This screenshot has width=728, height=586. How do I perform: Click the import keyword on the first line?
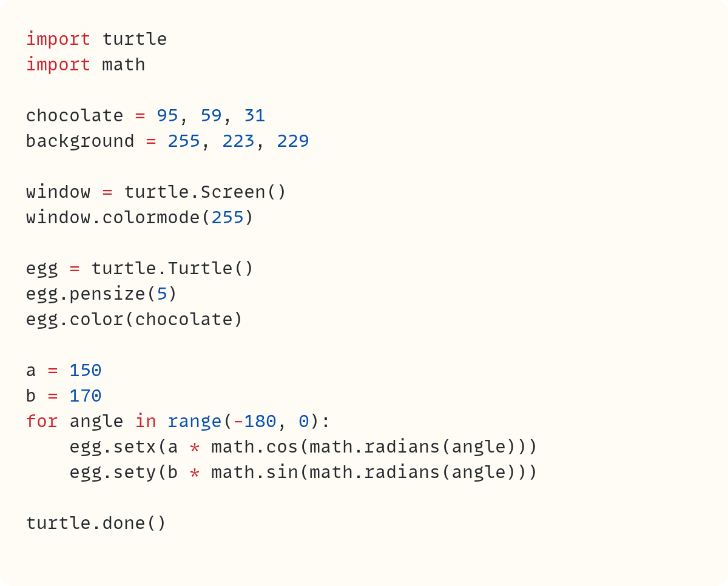click(58, 39)
